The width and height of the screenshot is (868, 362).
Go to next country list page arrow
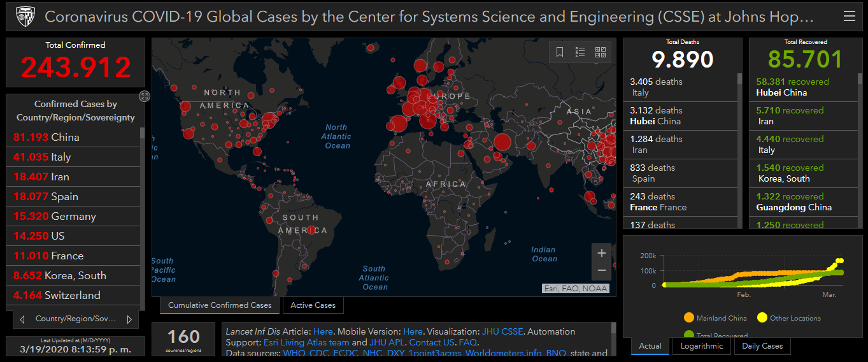pyautogui.click(x=129, y=319)
